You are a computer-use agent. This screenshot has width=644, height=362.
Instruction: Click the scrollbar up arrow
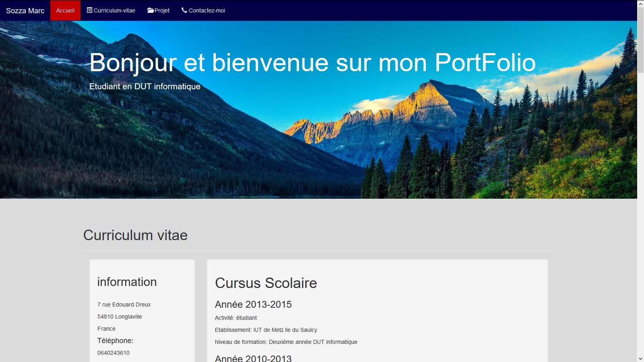point(640,4)
